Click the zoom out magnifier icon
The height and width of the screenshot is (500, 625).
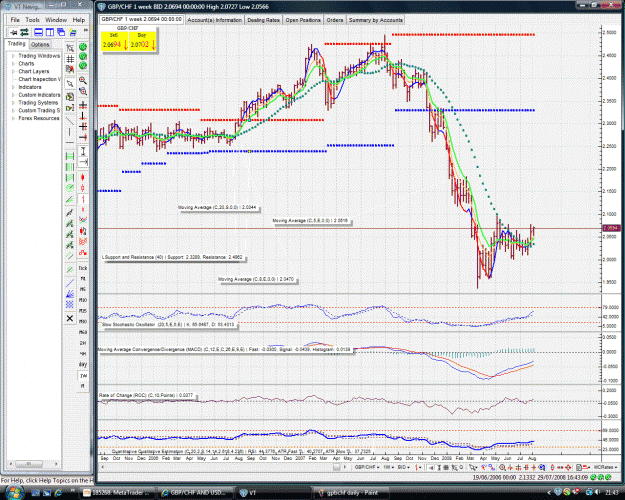[83, 91]
